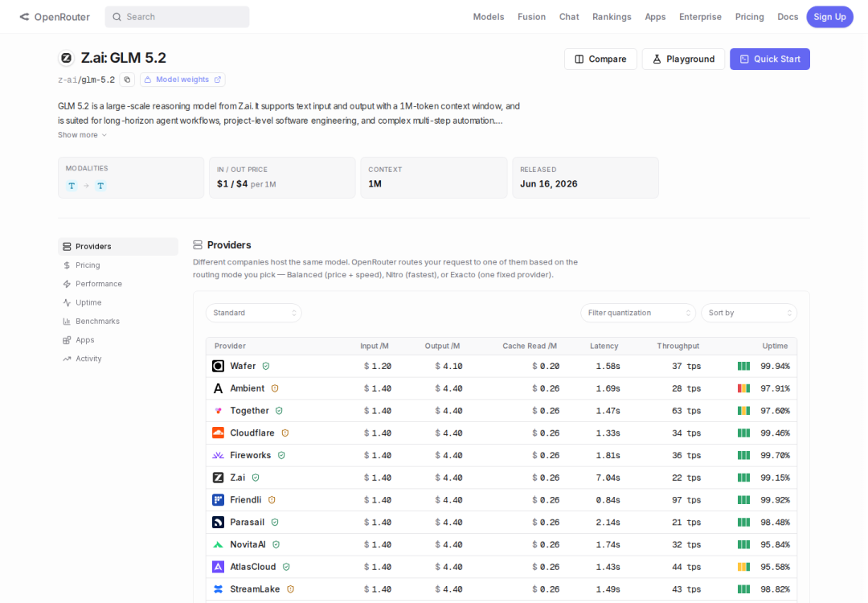Viewport: 868px width, 603px height.
Task: Click the uptime bars in the Ambient row
Action: point(744,388)
